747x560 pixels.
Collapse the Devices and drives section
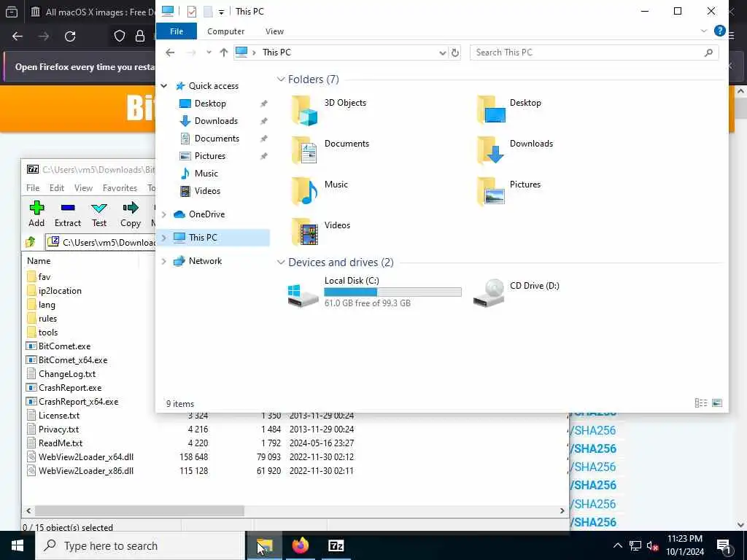click(x=281, y=262)
